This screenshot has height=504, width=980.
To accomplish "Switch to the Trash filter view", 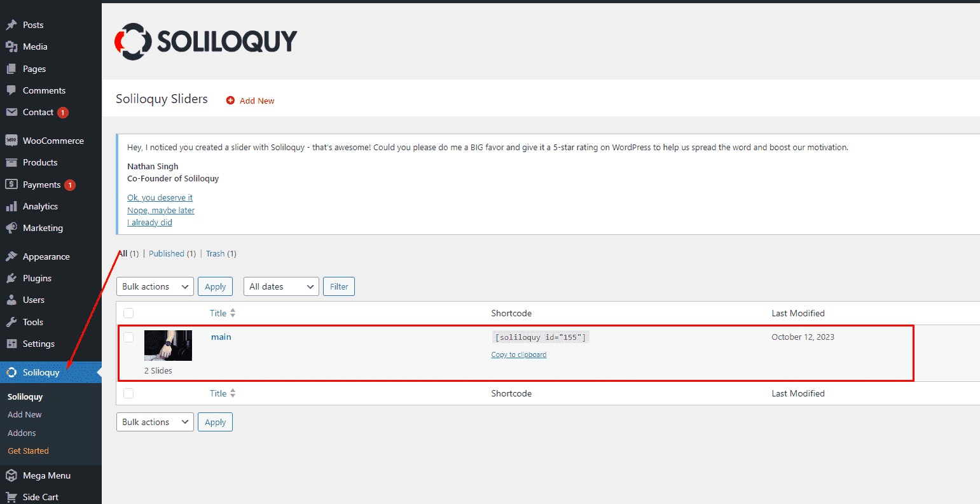I will (x=215, y=253).
